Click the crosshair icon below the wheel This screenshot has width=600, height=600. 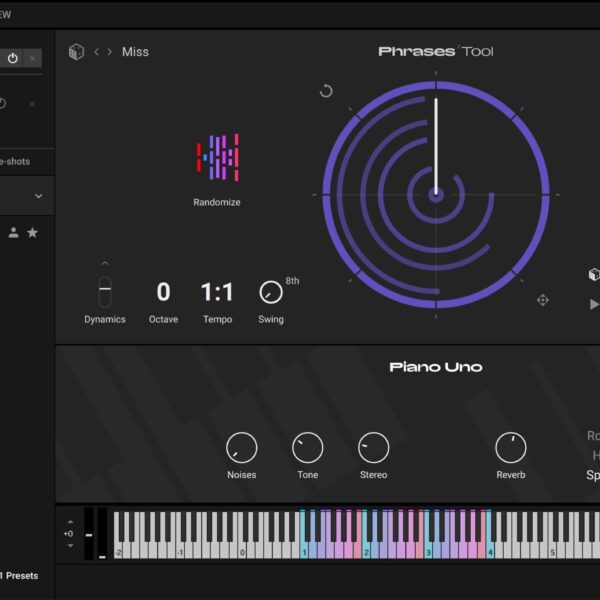[x=543, y=300]
